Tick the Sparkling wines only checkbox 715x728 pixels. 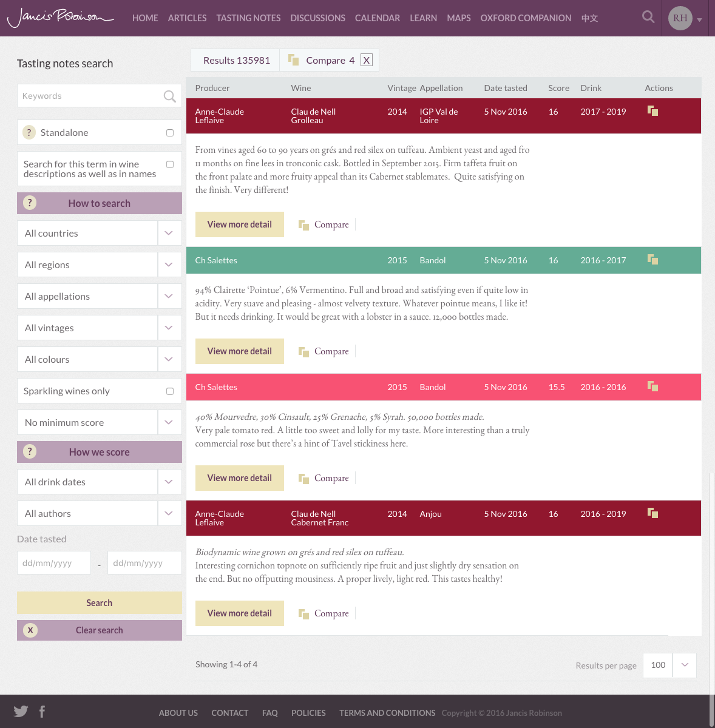(x=170, y=391)
